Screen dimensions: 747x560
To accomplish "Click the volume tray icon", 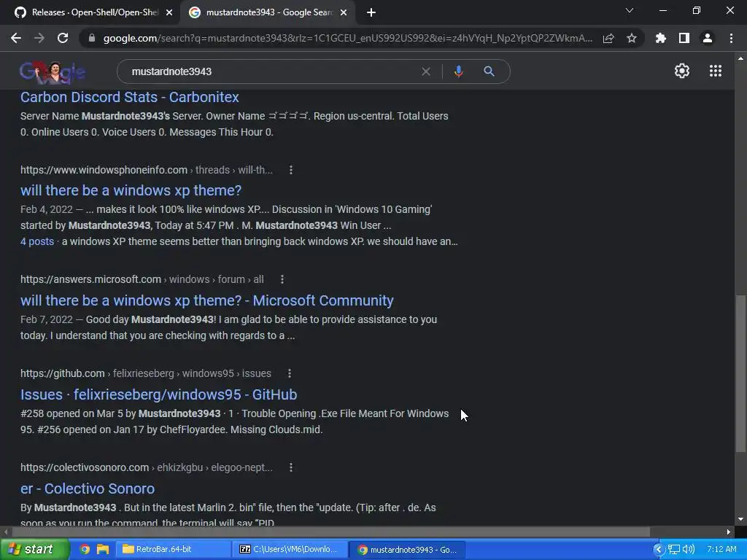I will [689, 549].
